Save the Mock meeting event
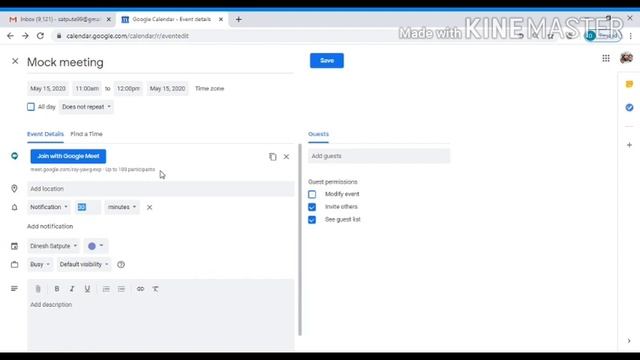The width and height of the screenshot is (640, 360). coord(327,60)
